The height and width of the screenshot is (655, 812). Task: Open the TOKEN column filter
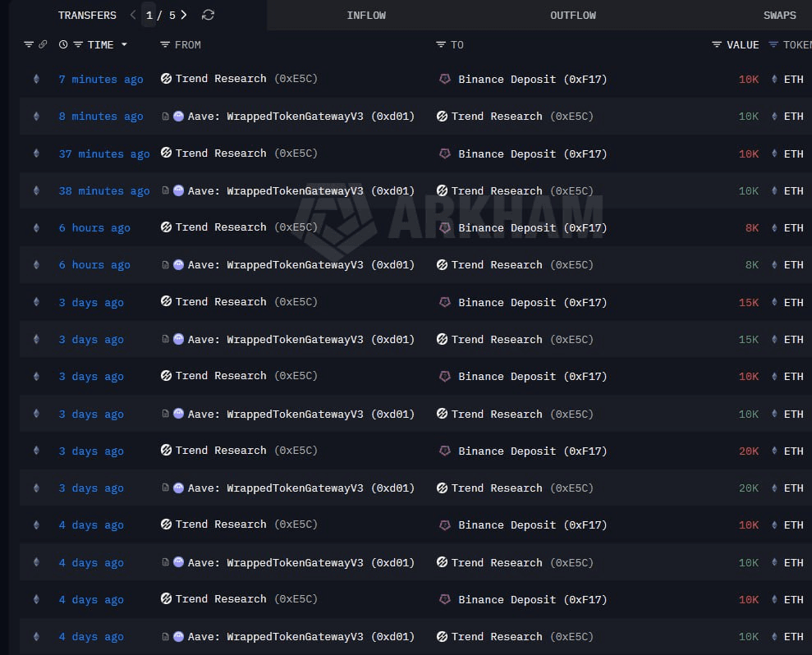point(773,44)
